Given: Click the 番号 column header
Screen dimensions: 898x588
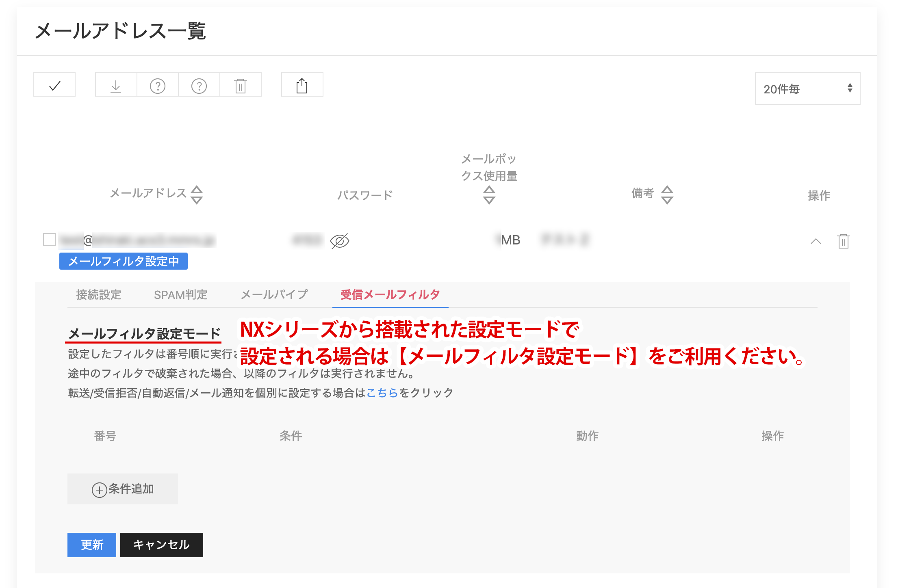Looking at the screenshot, I should click(105, 436).
